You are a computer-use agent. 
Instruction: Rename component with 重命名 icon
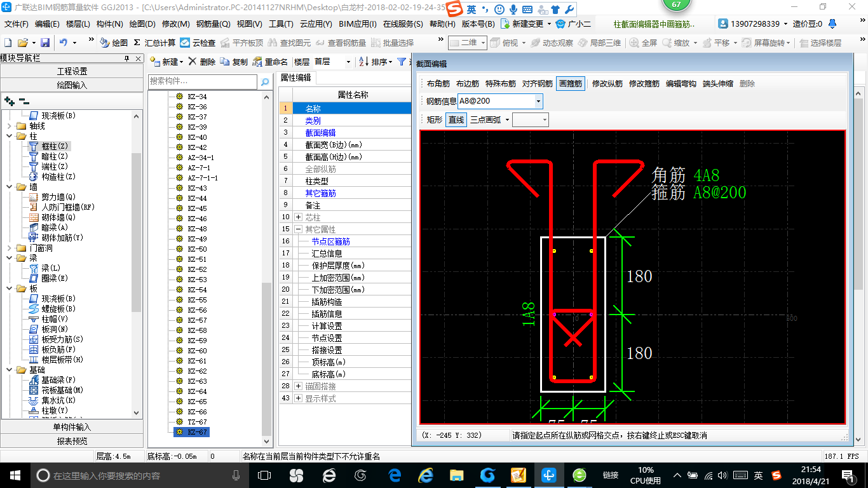click(x=271, y=62)
